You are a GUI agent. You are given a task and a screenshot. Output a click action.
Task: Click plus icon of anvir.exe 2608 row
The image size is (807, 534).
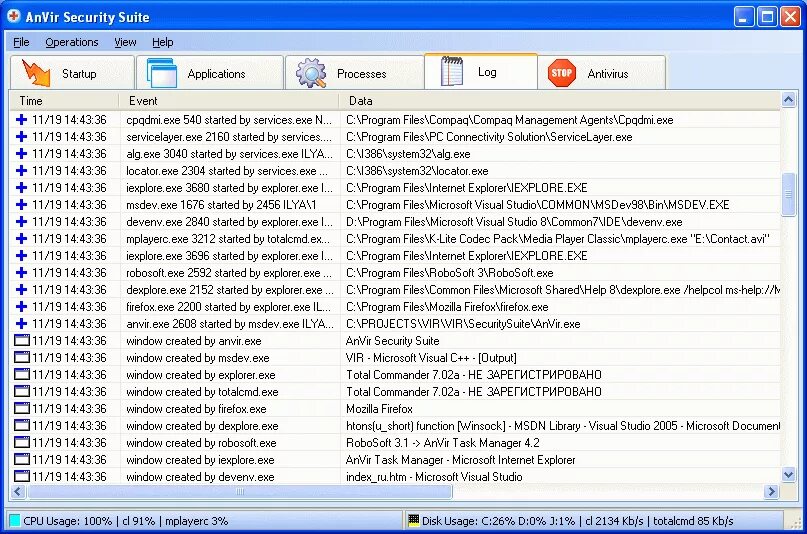[x=21, y=324]
